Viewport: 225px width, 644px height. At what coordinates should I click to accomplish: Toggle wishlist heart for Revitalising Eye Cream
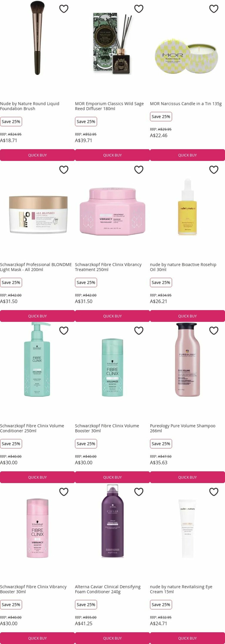[214, 492]
